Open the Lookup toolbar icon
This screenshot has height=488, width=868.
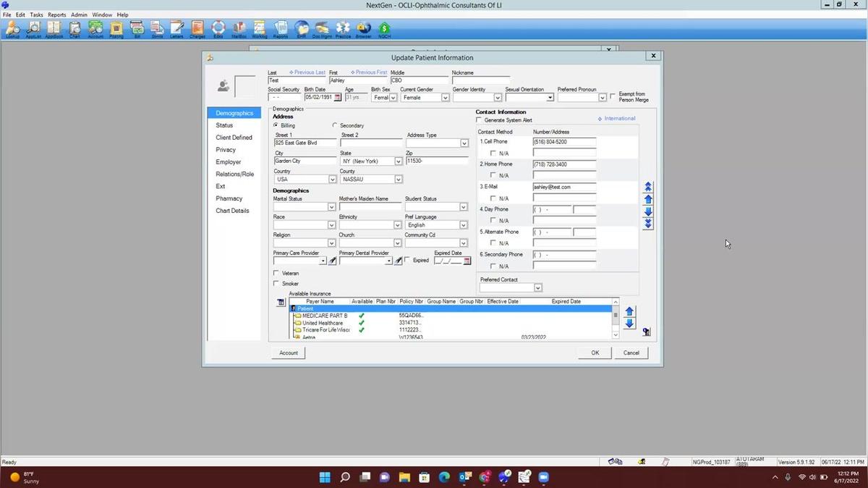[12, 29]
